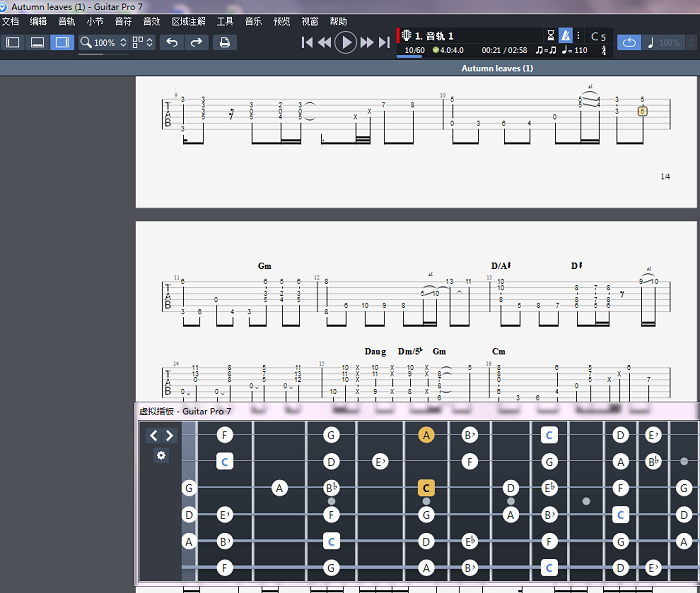Open the 音轨 menu
700x593 pixels.
point(66,21)
